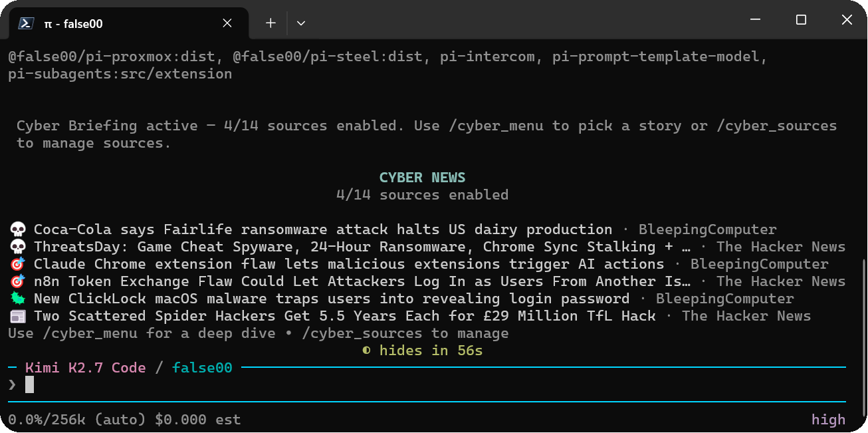This screenshot has height=433, width=868.
Task: Close the terminal window
Action: [x=846, y=20]
